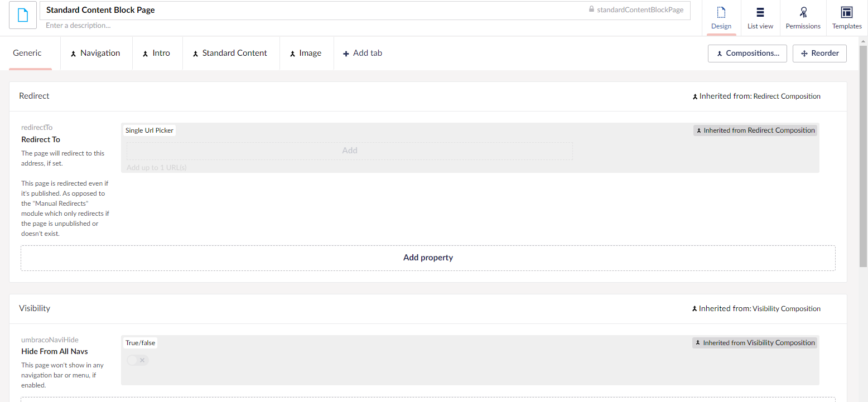Click the Single Url Picker editor label
The image size is (868, 402).
pos(150,130)
